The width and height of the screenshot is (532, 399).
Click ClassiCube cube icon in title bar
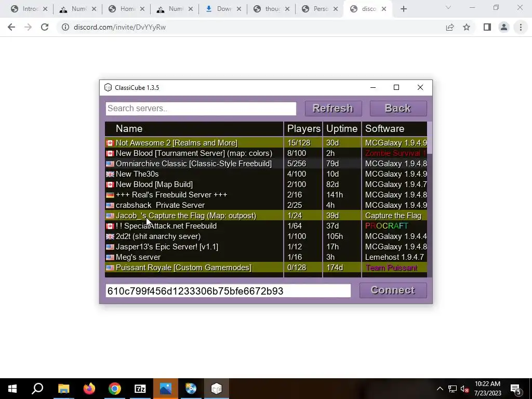(x=108, y=87)
